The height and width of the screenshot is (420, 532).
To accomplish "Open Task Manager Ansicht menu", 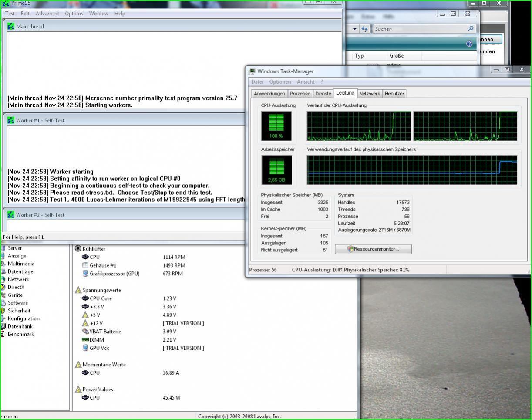I will [x=306, y=82].
